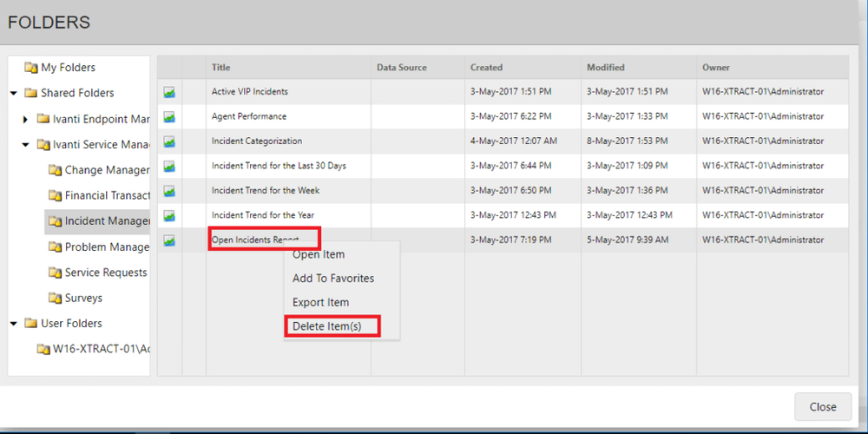Viewport: 868px width, 434px height.
Task: Click the Ivanti Endpoint Manager folder icon
Action: (43, 118)
